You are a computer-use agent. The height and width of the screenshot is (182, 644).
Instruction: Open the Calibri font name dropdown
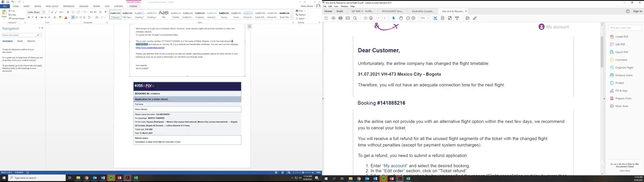(41, 12)
